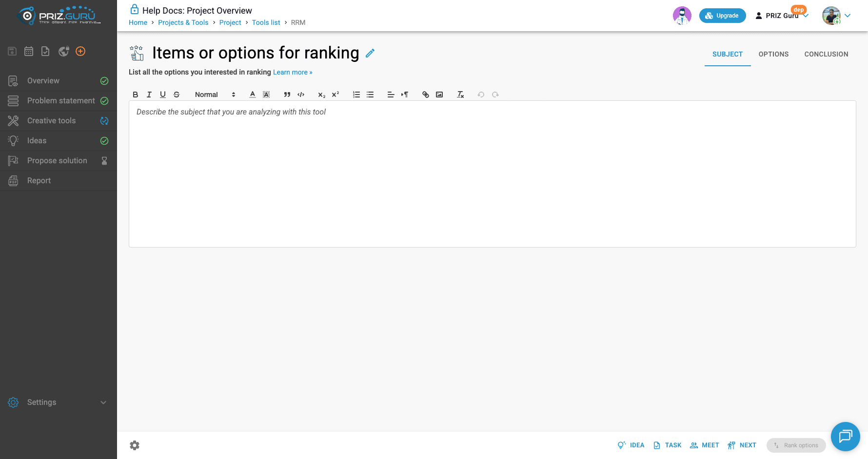868x459 pixels.
Task: Click the Upgrade button
Action: click(722, 16)
